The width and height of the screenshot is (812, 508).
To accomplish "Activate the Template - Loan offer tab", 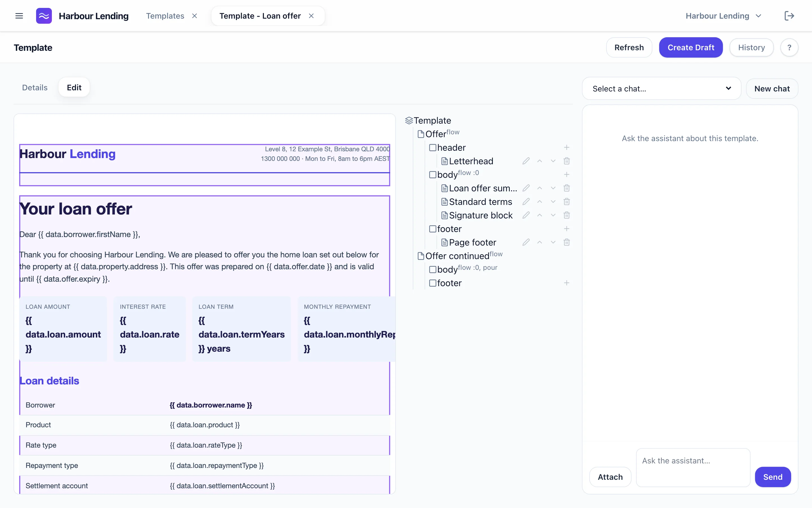I will point(260,16).
